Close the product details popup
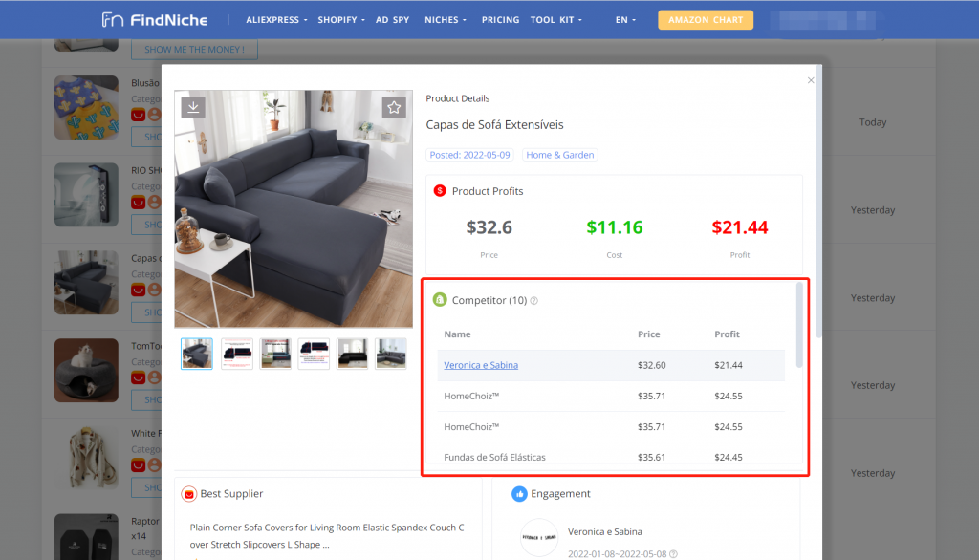The image size is (979, 560). pyautogui.click(x=811, y=80)
